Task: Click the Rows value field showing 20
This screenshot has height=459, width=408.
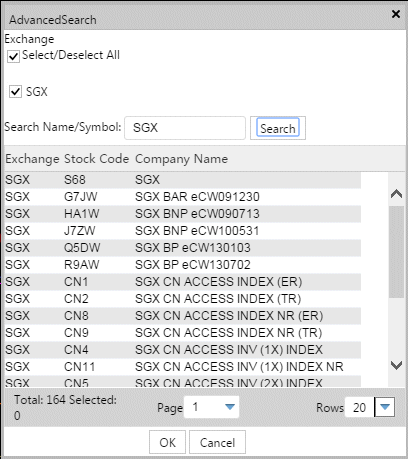Action: (360, 407)
